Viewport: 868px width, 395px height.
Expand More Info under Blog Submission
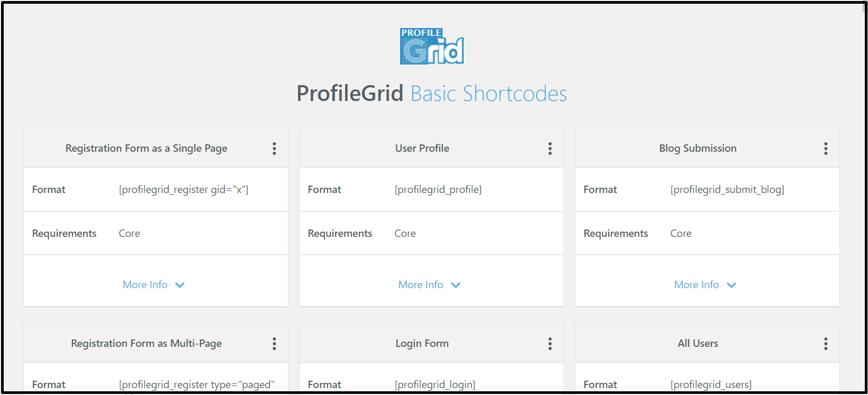(x=705, y=284)
